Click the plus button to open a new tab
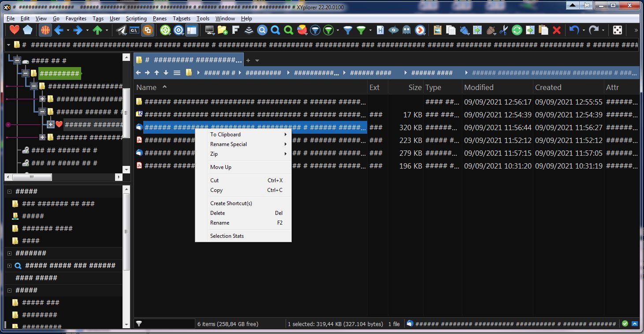The height and width of the screenshot is (334, 644). pyautogui.click(x=247, y=60)
